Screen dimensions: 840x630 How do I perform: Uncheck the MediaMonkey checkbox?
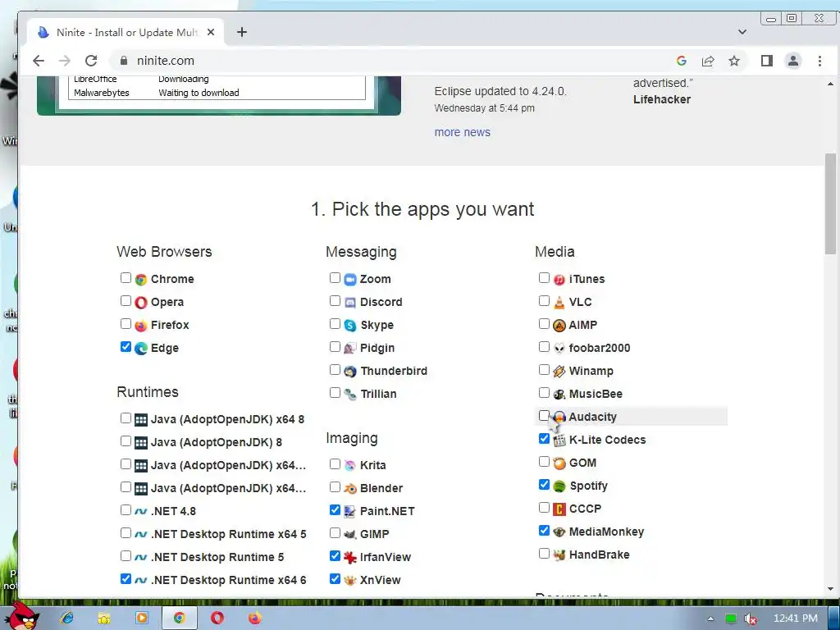pyautogui.click(x=545, y=531)
